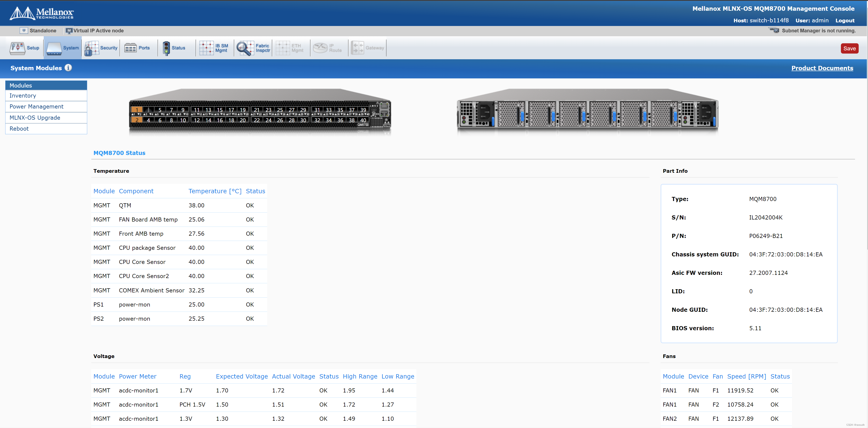Open the Reboot sidebar entry
This screenshot has height=428, width=868.
(x=19, y=129)
